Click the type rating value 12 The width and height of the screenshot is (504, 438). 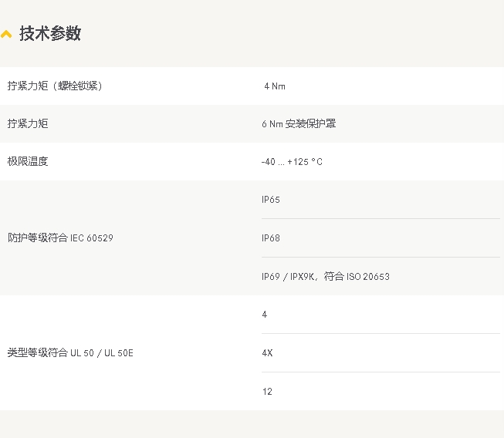pos(267,392)
